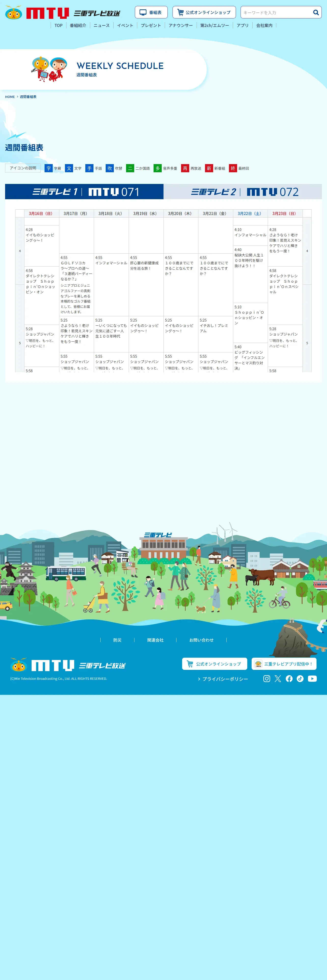Image resolution: width=327 pixels, height=980 pixels.
Task: Click Saturday 4:10 インフォマーシャル program
Action: point(251,236)
